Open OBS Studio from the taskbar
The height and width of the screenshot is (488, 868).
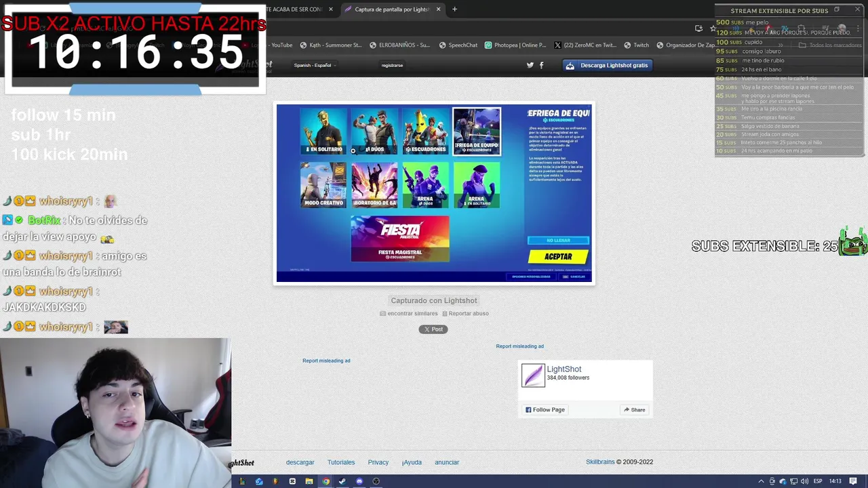coord(376,481)
